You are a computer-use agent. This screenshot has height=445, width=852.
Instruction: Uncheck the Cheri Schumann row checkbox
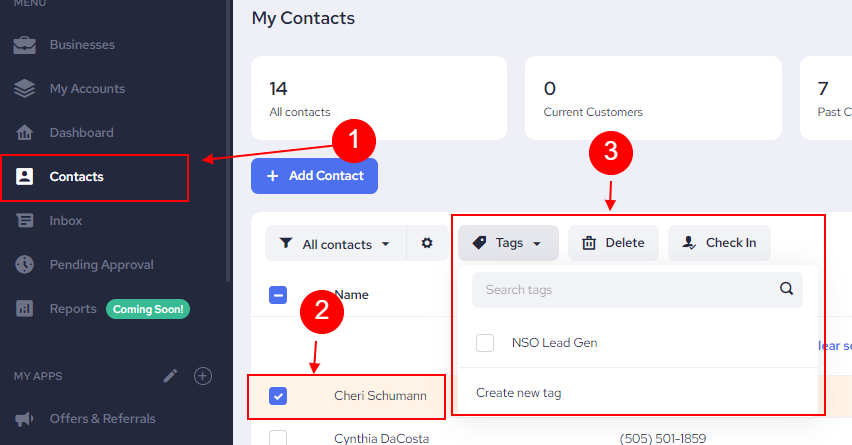(x=279, y=396)
